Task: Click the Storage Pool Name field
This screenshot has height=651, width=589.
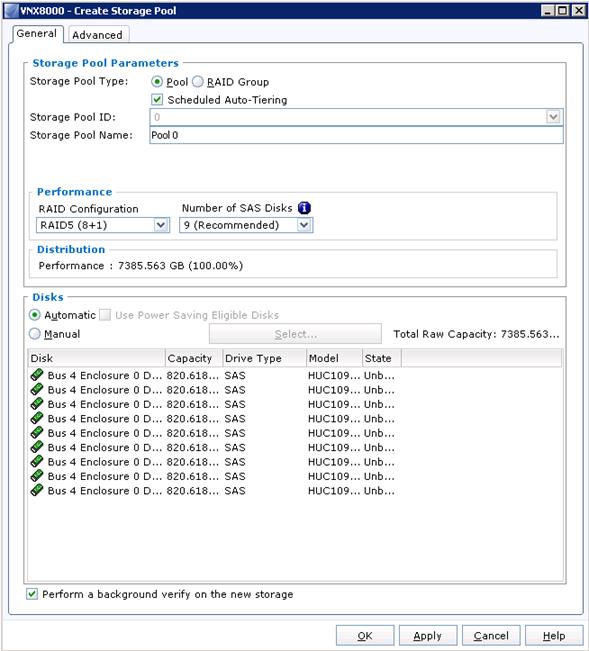Action: [x=356, y=135]
